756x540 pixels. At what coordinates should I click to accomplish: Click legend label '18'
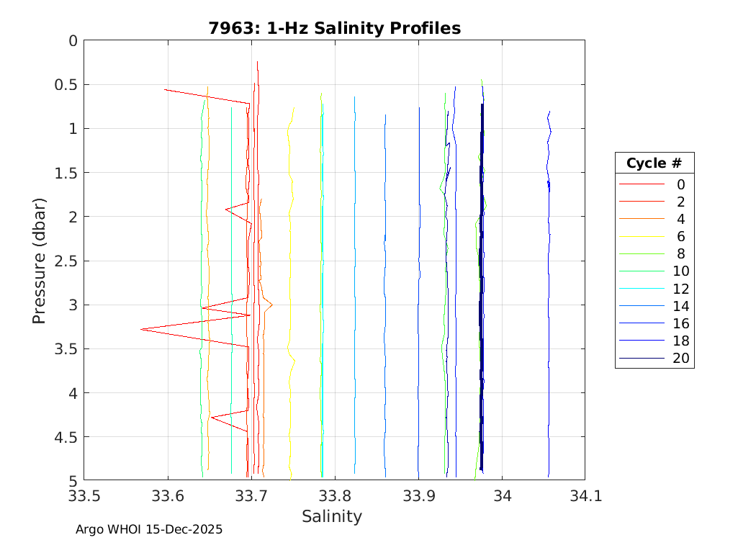680,341
